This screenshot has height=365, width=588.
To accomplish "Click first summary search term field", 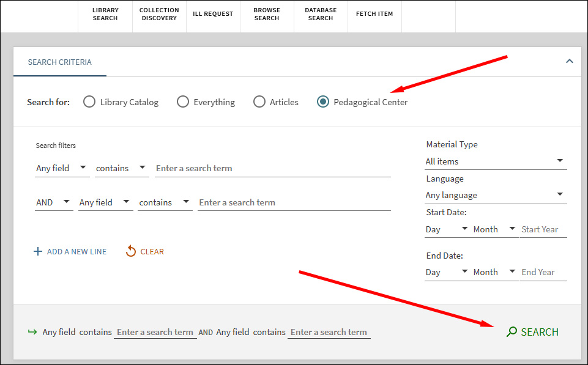I will [155, 333].
